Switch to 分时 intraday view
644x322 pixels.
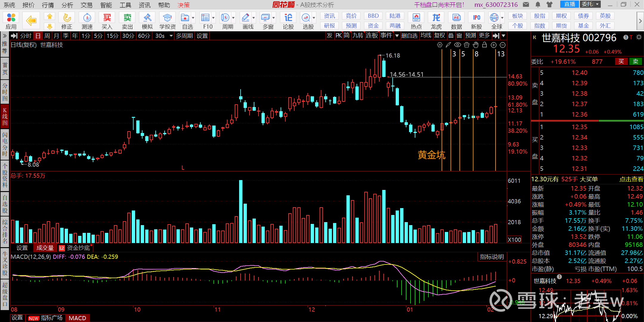[26, 36]
